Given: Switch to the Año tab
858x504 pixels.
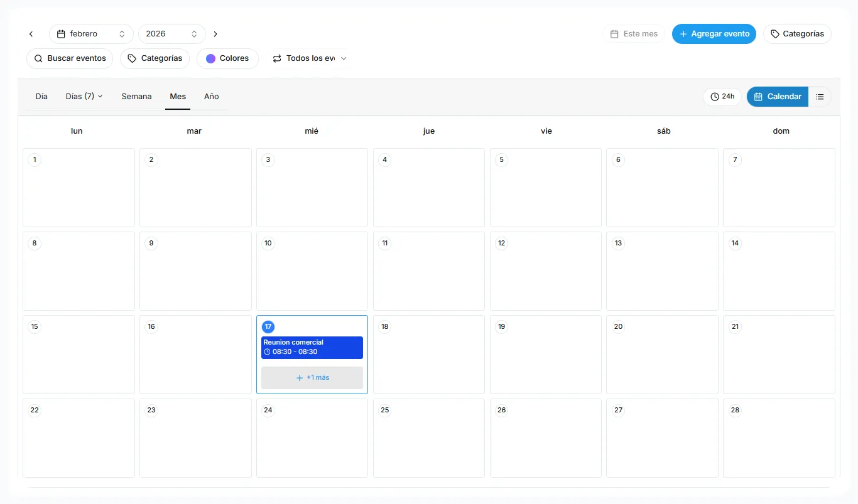Looking at the screenshot, I should pos(211,97).
